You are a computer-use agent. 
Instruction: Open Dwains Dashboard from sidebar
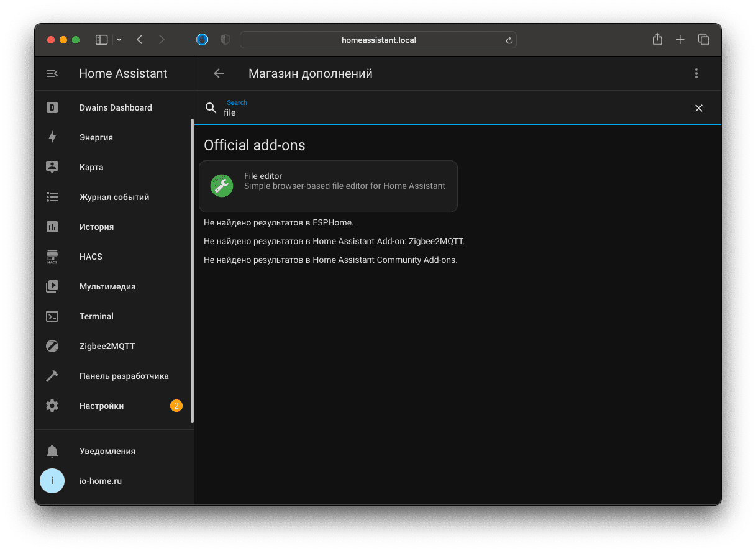click(52, 107)
